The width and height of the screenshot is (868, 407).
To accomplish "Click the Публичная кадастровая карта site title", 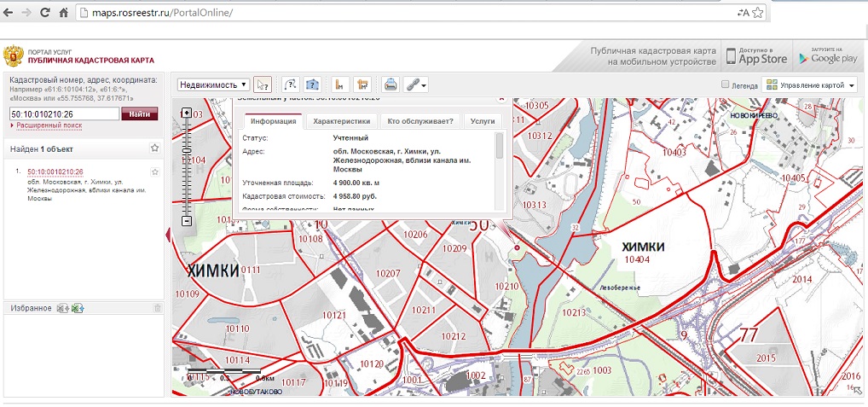I will click(91, 61).
